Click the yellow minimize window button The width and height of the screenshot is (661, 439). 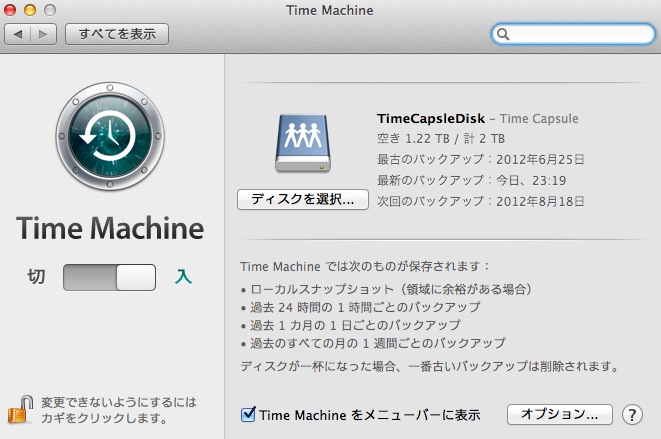[x=30, y=10]
